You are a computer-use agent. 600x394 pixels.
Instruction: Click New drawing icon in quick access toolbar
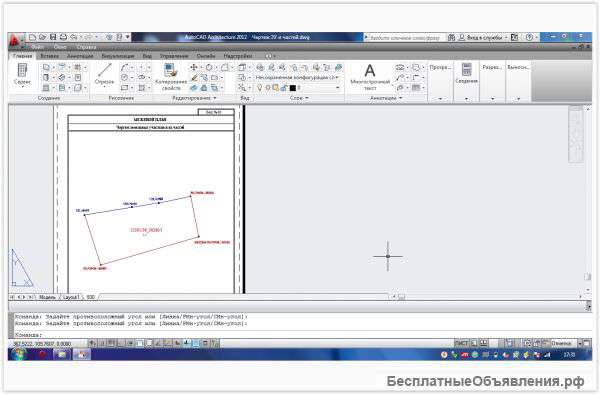pos(33,37)
